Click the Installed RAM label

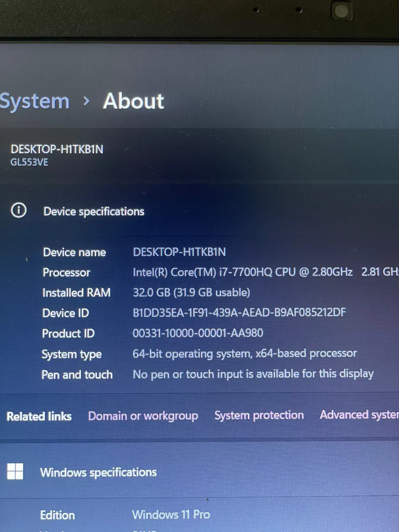(x=76, y=293)
